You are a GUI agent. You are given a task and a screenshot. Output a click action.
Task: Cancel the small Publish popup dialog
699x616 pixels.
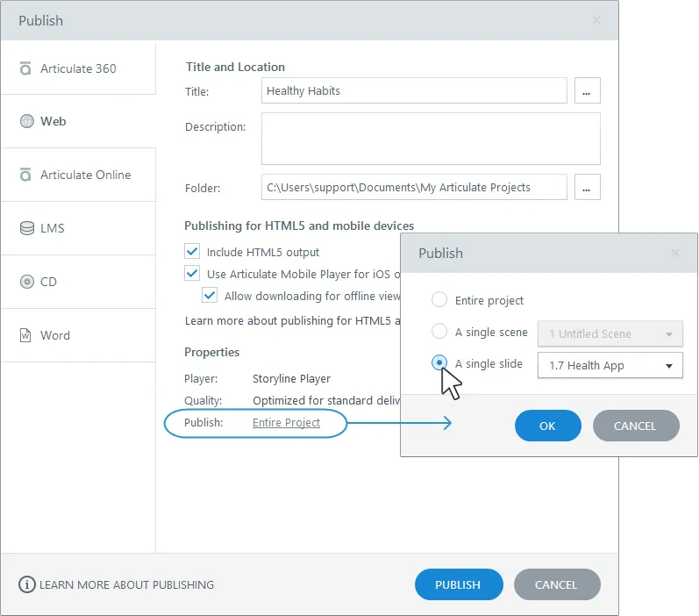pyautogui.click(x=636, y=426)
